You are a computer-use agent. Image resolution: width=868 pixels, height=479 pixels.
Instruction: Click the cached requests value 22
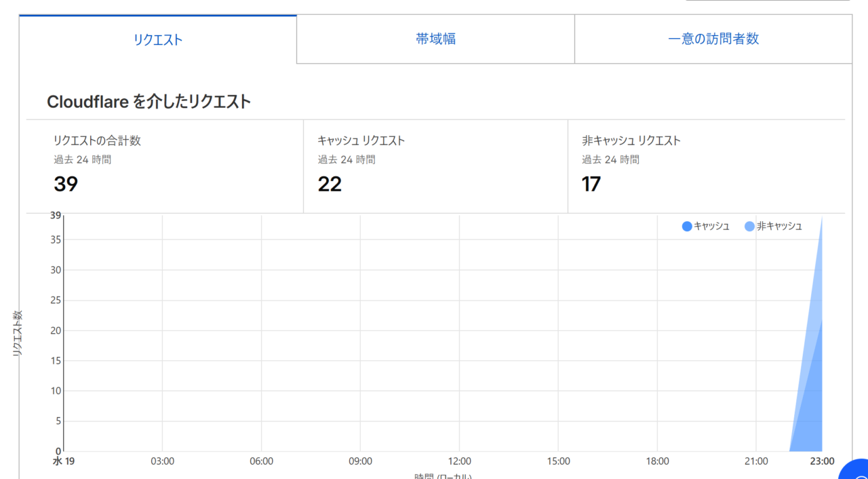(330, 184)
